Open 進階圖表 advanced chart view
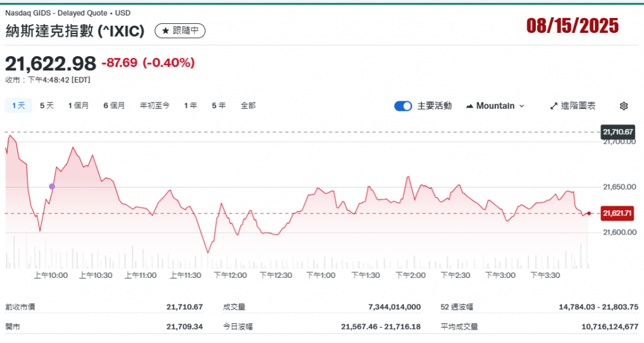Screen dimensions: 644x343 [573, 106]
